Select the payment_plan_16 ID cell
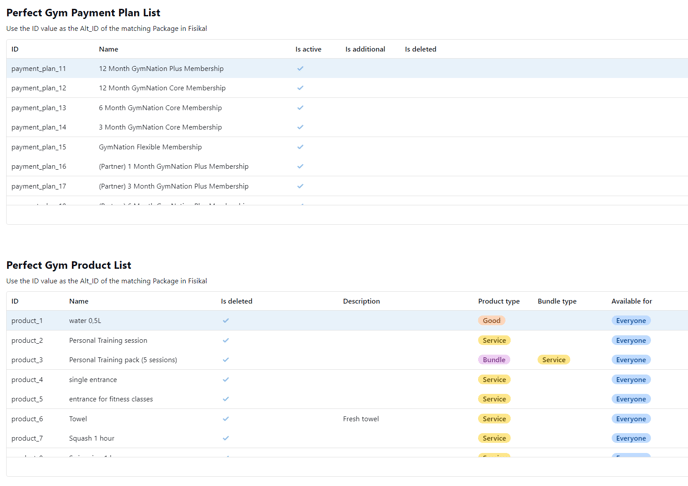The height and width of the screenshot is (486, 688). click(39, 166)
